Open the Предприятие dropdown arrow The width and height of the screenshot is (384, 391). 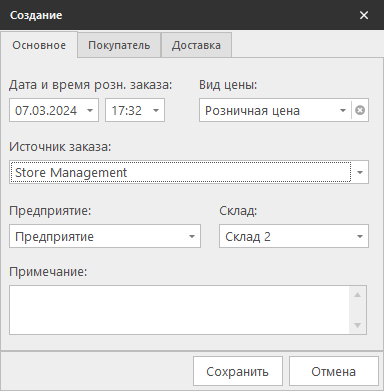click(192, 236)
